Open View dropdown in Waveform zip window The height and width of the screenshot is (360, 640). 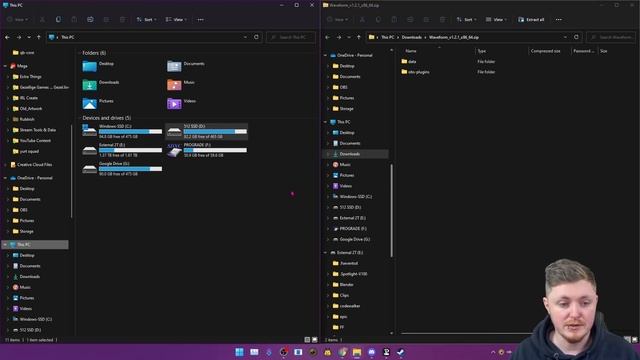(496, 19)
